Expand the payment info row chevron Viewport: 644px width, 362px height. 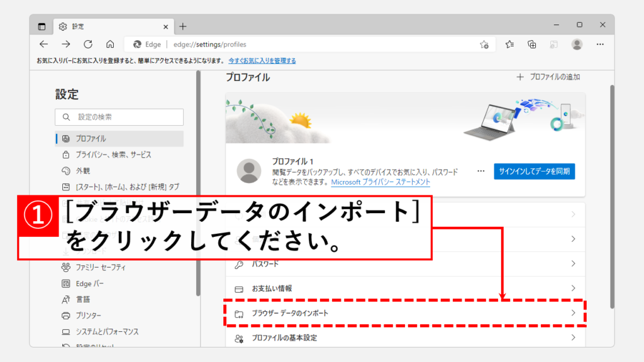pyautogui.click(x=573, y=288)
